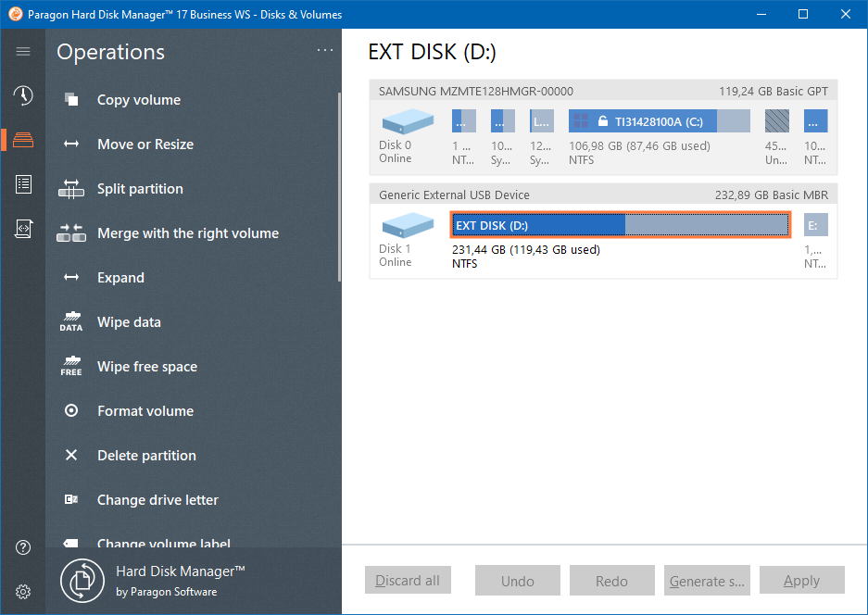
Task: Click the 231,44 GB (119,43 GB used) text
Action: tap(526, 250)
